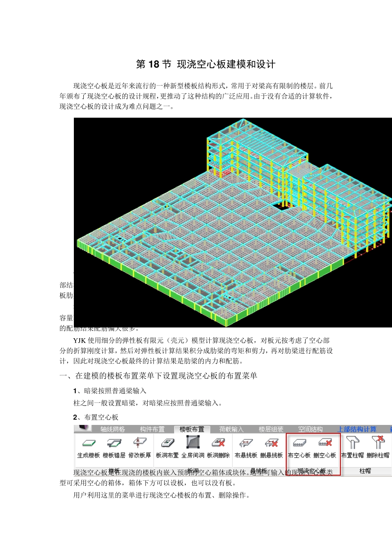Image resolution: width=392 pixels, height=555 pixels.
Task: Click the 上部结构计算 module tab
Action: pyautogui.click(x=357, y=429)
